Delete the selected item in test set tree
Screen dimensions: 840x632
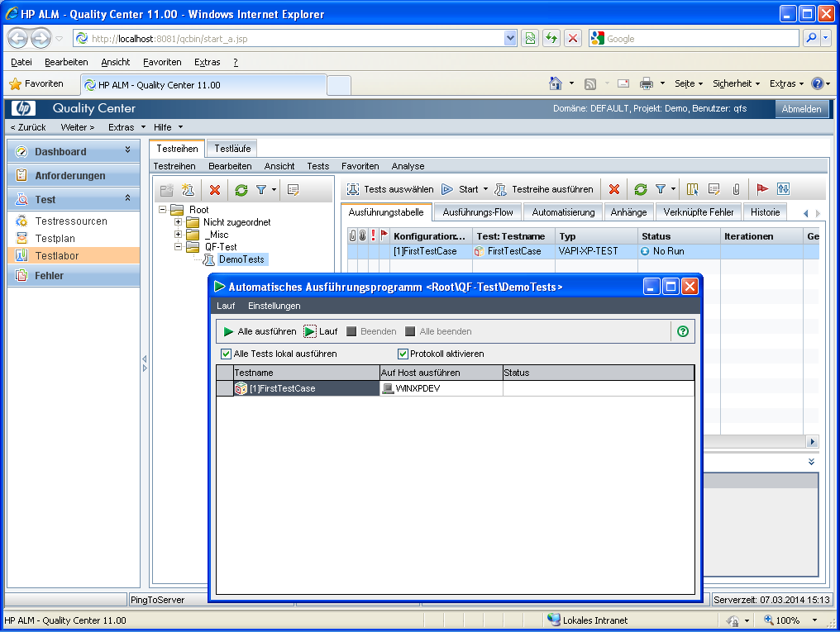click(x=215, y=190)
